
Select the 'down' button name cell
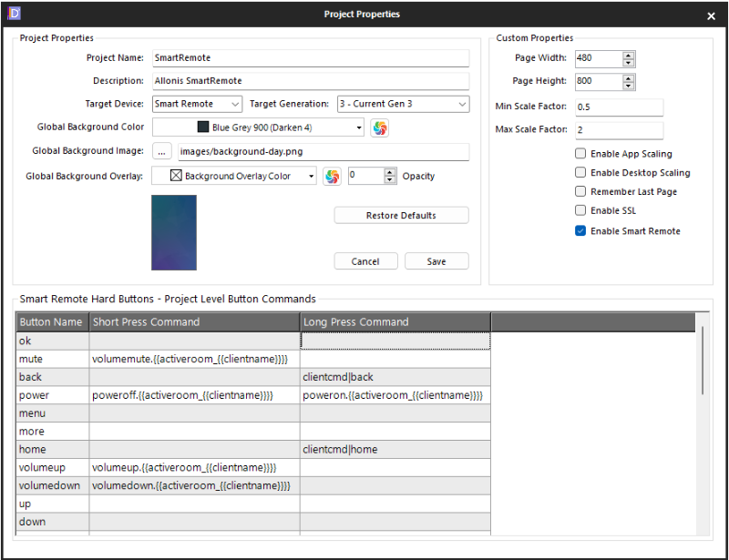pos(53,523)
